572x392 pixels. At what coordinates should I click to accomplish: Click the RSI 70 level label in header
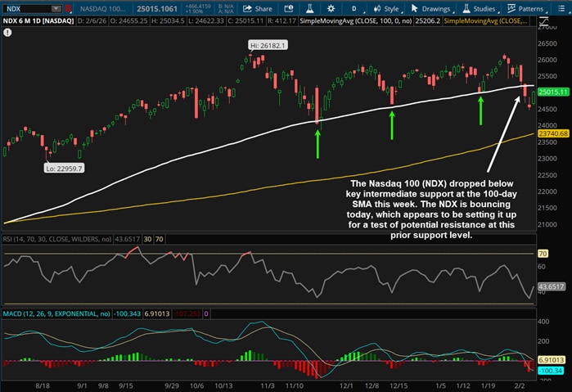tap(160, 239)
